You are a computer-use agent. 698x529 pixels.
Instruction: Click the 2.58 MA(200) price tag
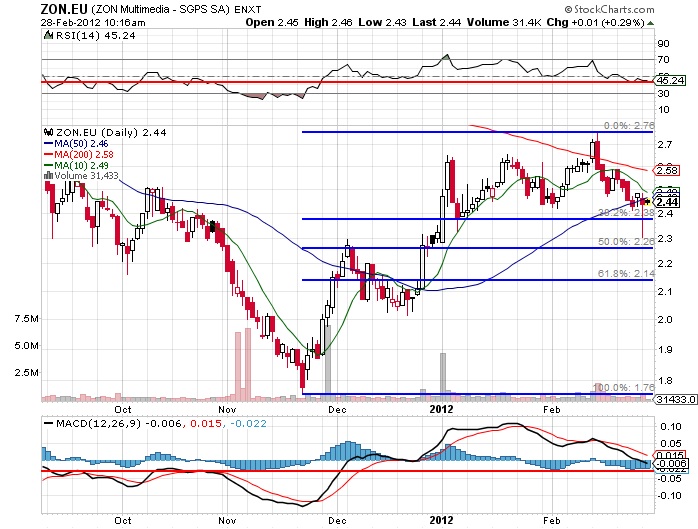coord(667,171)
